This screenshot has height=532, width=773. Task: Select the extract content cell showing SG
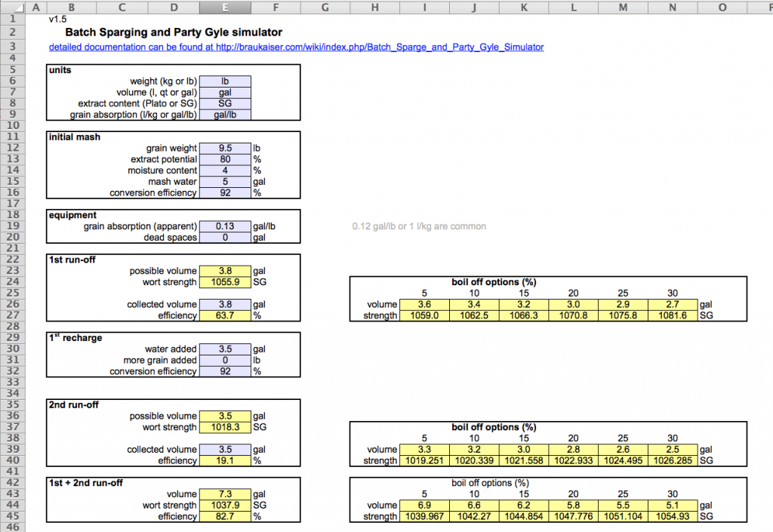point(225,103)
